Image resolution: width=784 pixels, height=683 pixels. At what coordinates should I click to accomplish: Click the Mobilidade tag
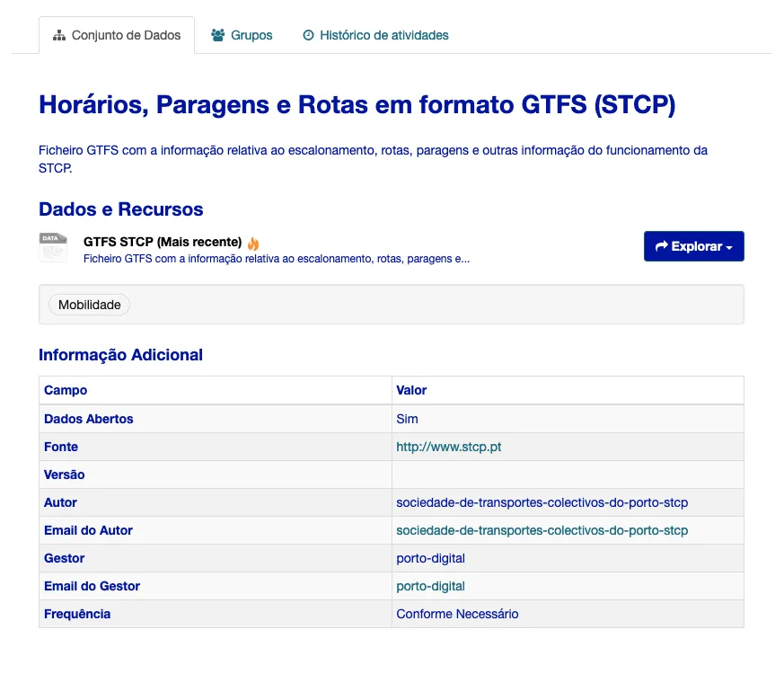point(89,305)
